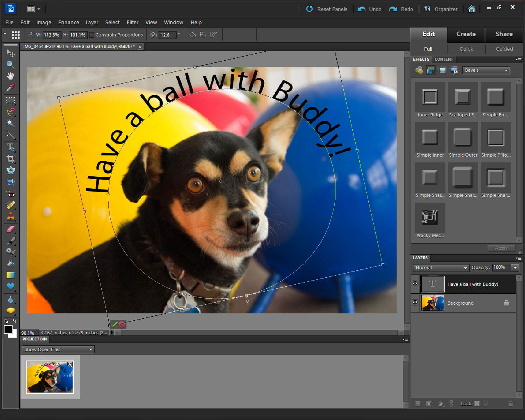Image resolution: width=525 pixels, height=420 pixels.
Task: Hide the Background layer
Action: click(415, 303)
